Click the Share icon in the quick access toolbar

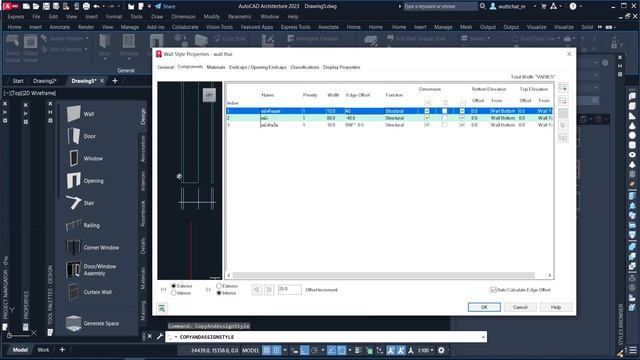(165, 6)
